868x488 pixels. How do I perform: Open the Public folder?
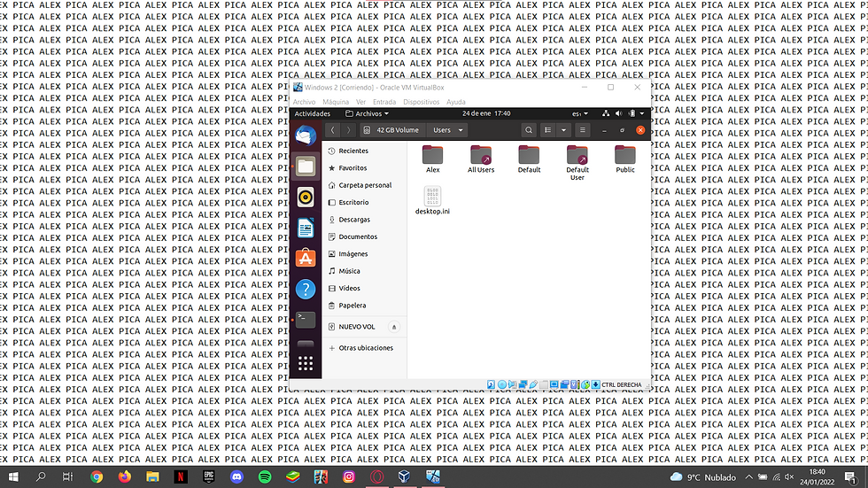pos(625,159)
